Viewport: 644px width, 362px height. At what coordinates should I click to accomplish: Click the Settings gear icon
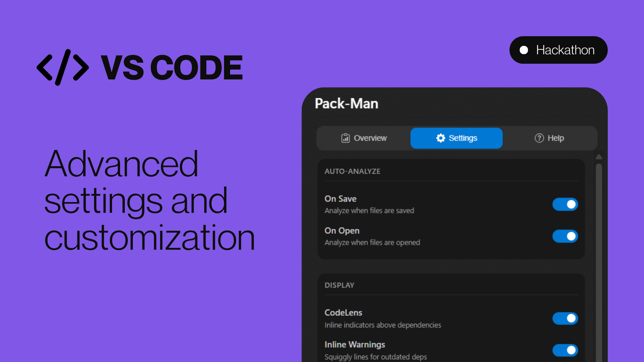point(440,138)
